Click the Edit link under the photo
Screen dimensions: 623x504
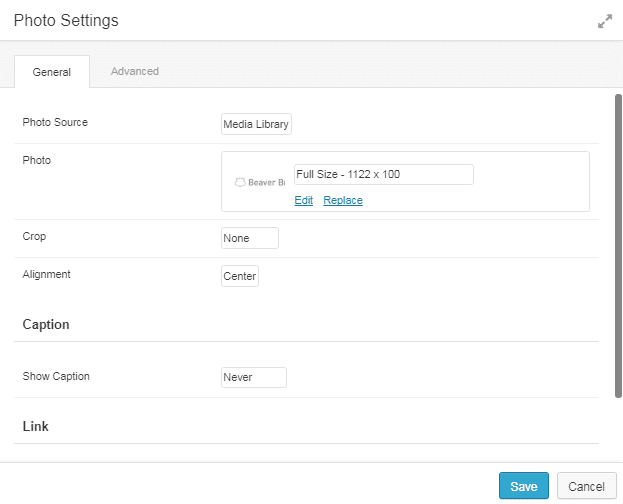click(303, 200)
